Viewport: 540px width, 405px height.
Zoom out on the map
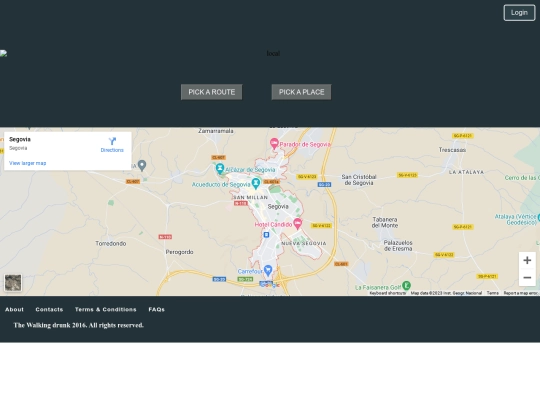(x=527, y=278)
